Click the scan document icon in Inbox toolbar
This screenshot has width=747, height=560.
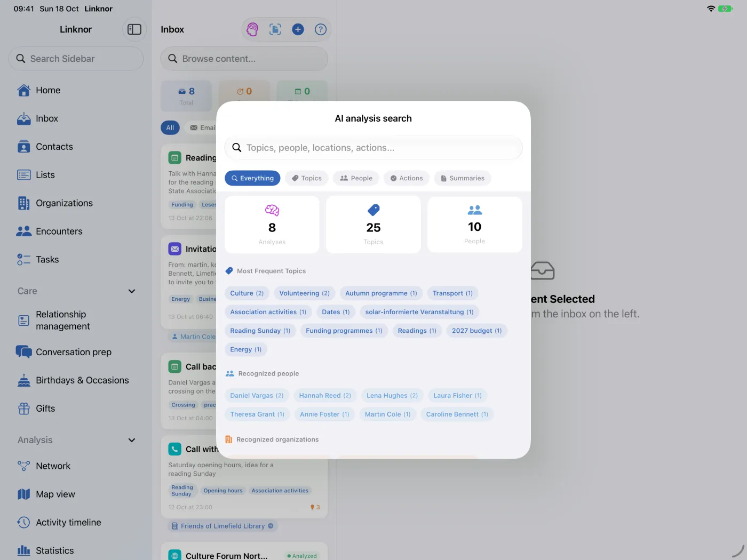[275, 29]
